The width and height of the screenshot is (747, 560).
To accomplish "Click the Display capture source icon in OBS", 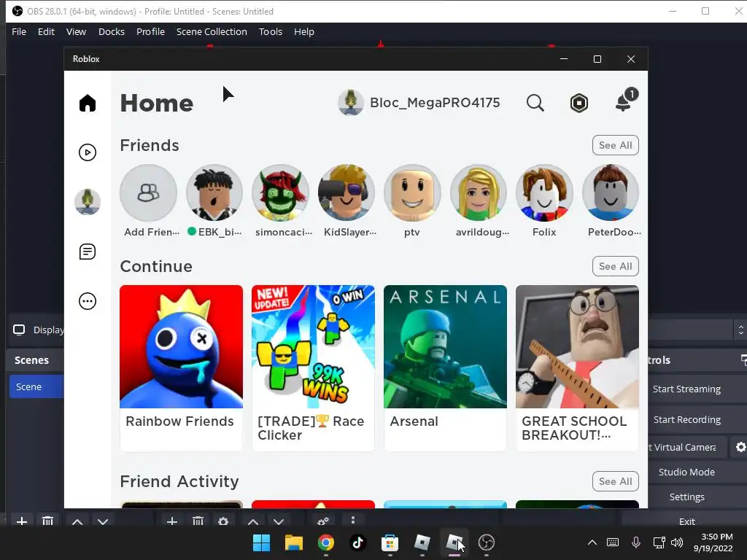I will (x=19, y=330).
